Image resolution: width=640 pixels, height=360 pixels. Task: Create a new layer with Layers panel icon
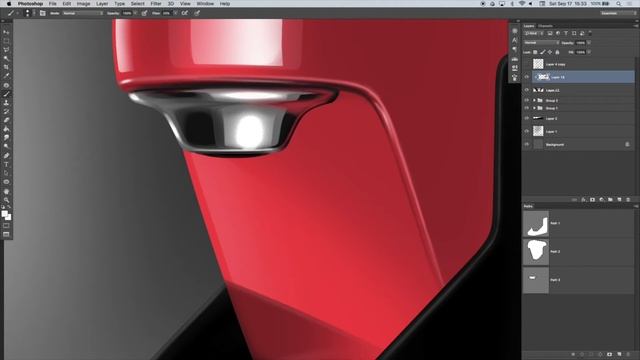coord(619,200)
